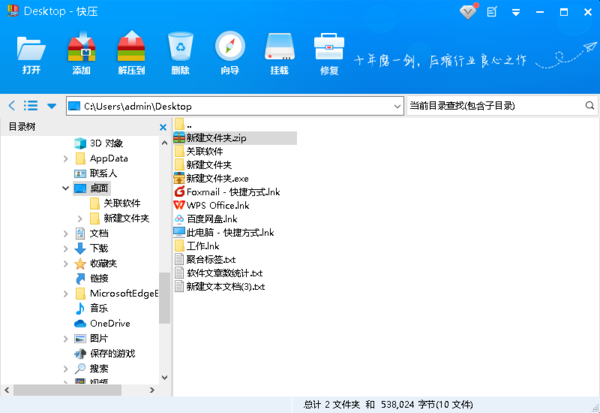Expand the 搜索 tree node

tap(65, 369)
